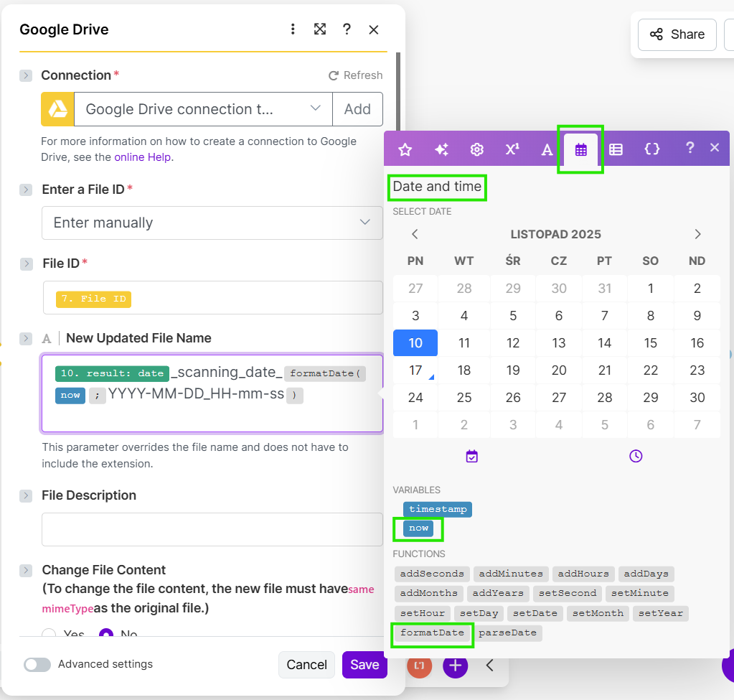Expand the File ID field arrow
734x700 pixels.
(x=27, y=263)
